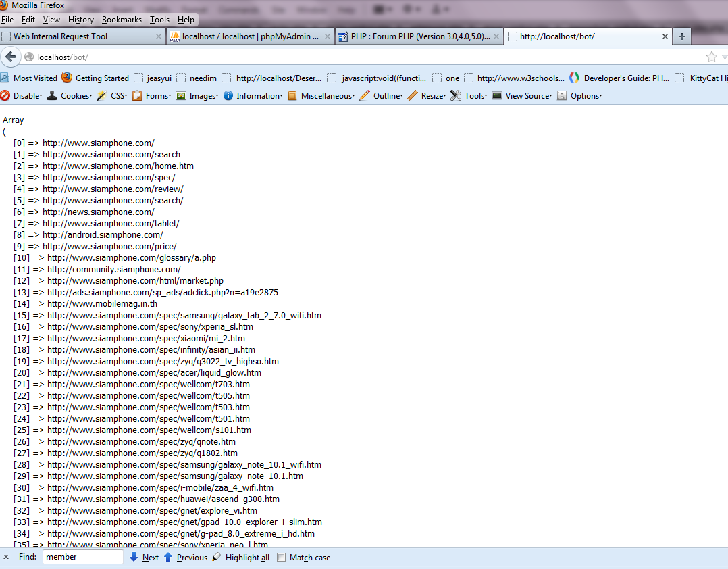Click the back navigation arrow button
The height and width of the screenshot is (569, 728).
10,57
